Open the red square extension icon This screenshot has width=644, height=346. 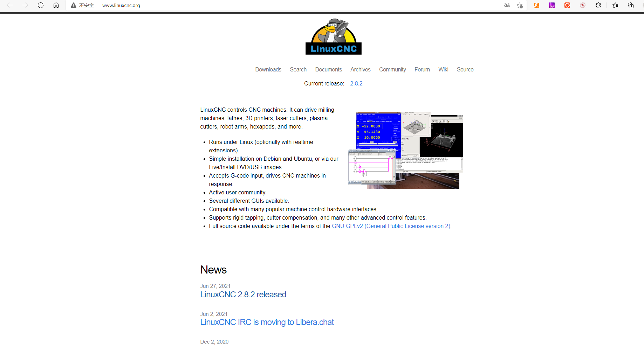tap(567, 5)
